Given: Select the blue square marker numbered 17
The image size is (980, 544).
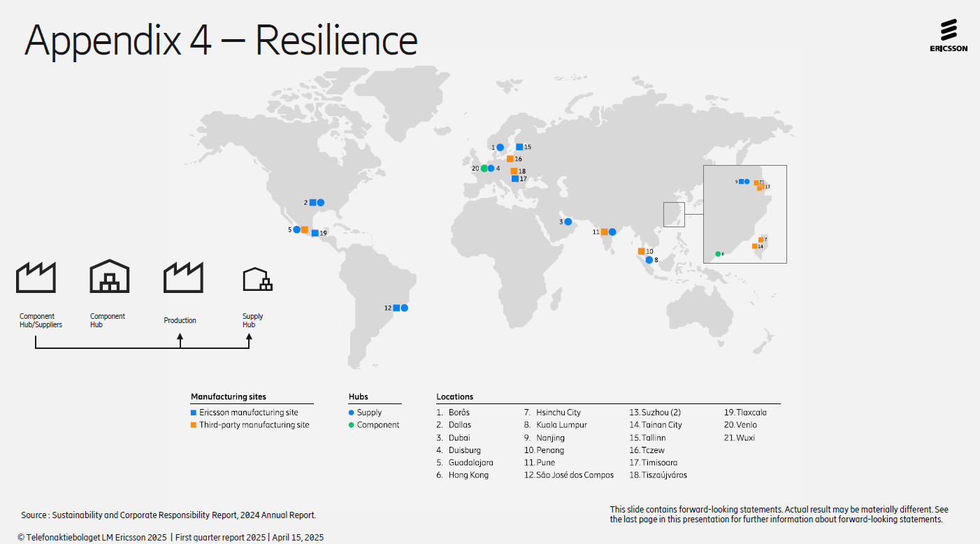Looking at the screenshot, I should coord(514,178).
